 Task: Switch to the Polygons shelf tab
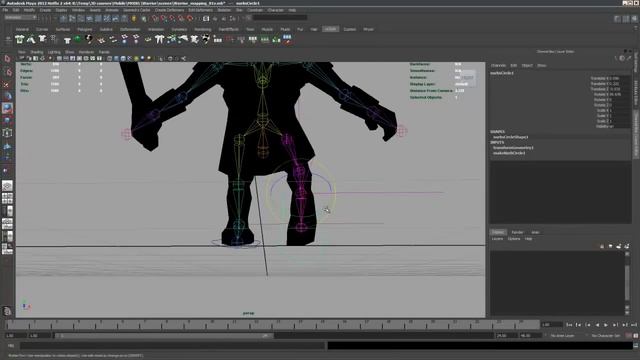[84, 29]
